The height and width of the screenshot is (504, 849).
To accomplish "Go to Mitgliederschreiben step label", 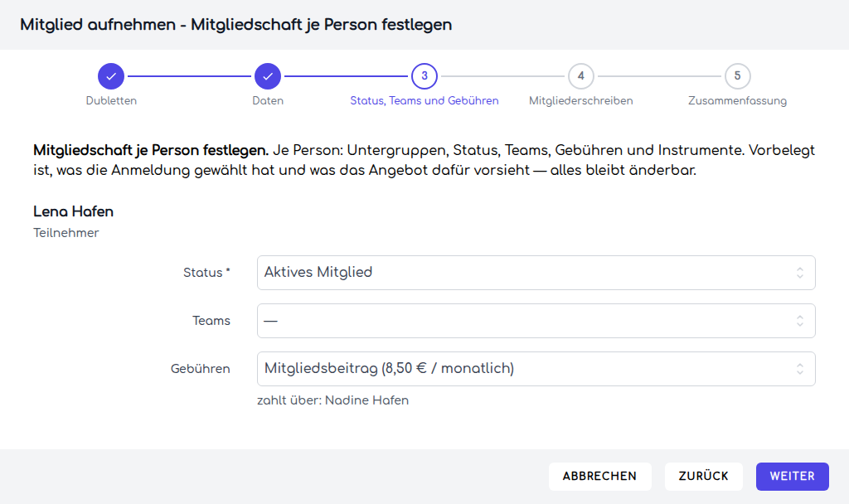I will (x=580, y=100).
